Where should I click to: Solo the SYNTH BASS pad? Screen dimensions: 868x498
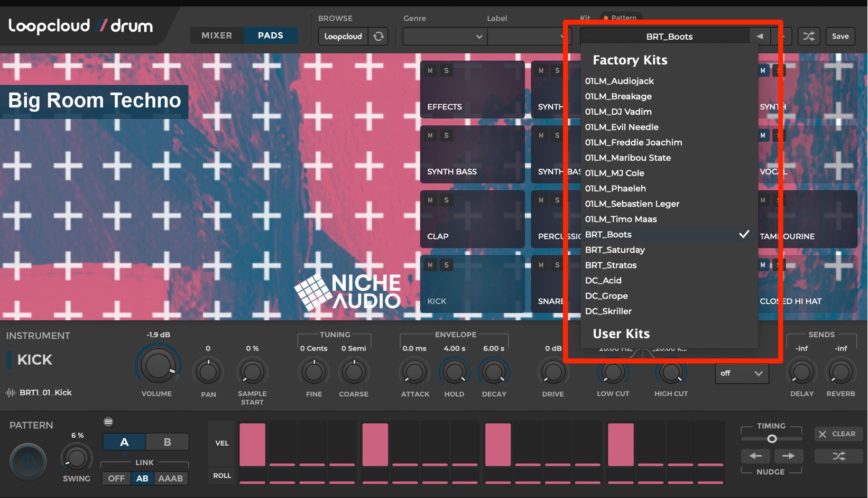(447, 135)
